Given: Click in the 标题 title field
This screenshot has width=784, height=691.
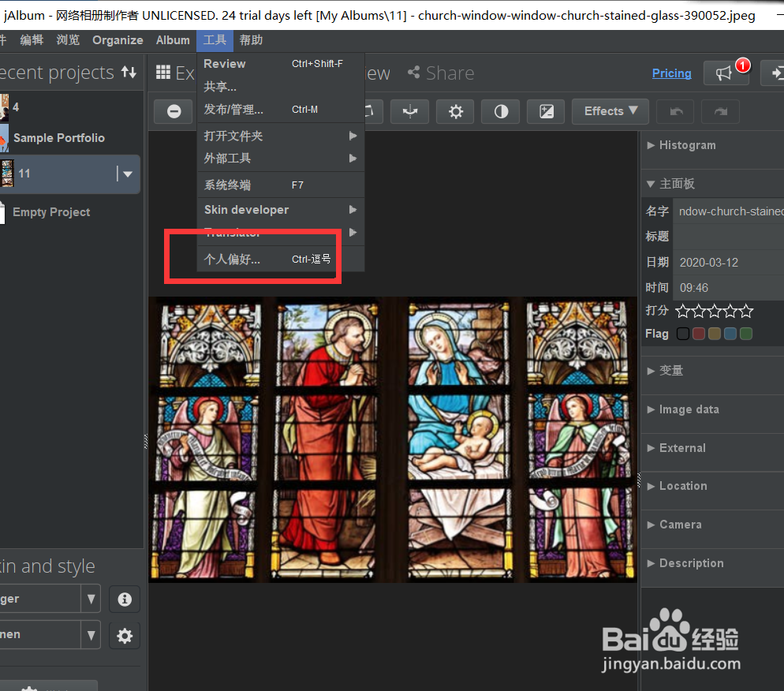Looking at the screenshot, I should [x=729, y=237].
